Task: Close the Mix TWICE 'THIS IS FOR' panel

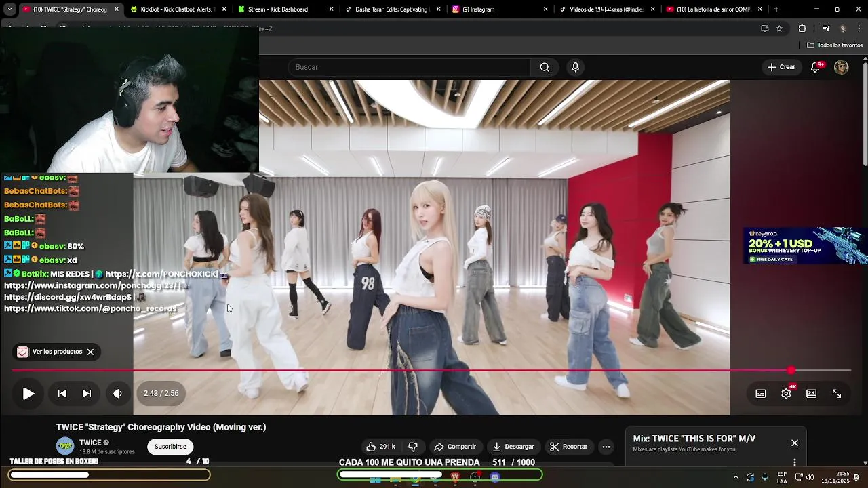Action: point(795,443)
